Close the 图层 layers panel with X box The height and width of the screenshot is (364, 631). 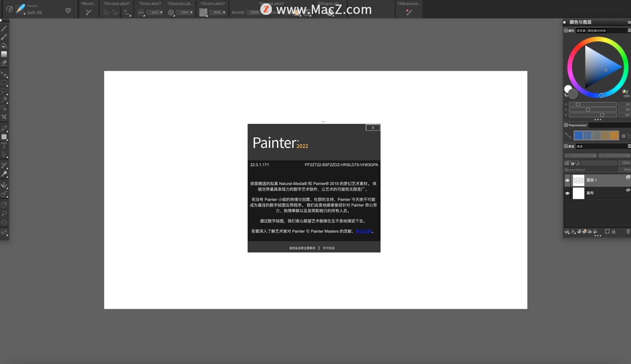coord(566,146)
